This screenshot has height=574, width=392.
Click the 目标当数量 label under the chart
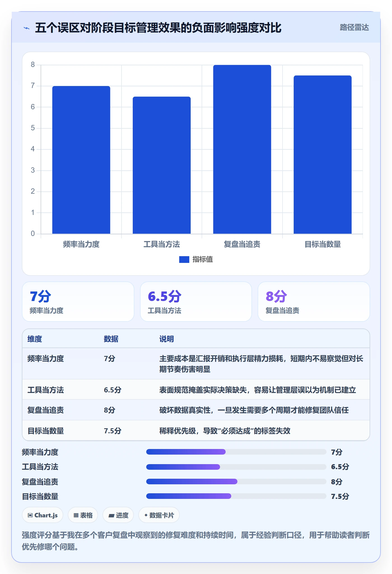323,244
